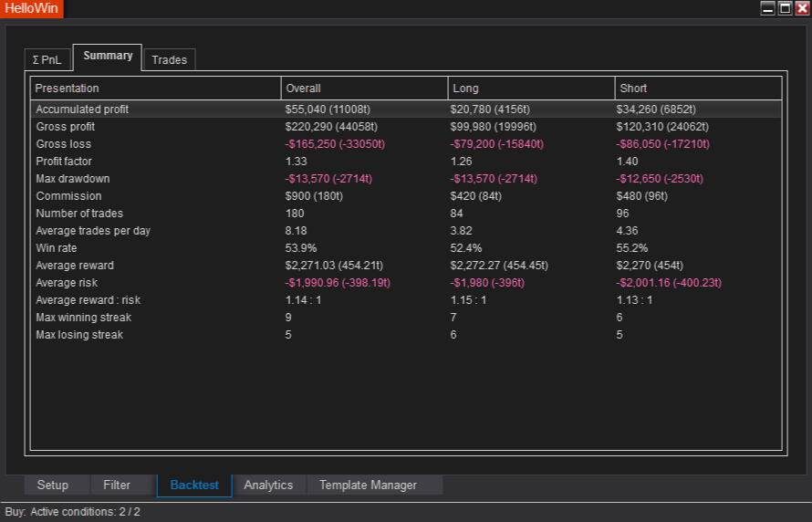The height and width of the screenshot is (522, 812).
Task: Open the Σ PnL tab
Action: click(47, 59)
